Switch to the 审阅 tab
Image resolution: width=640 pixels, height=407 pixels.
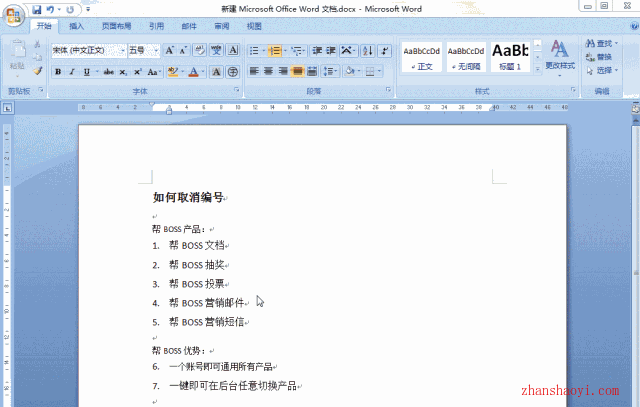(x=222, y=26)
